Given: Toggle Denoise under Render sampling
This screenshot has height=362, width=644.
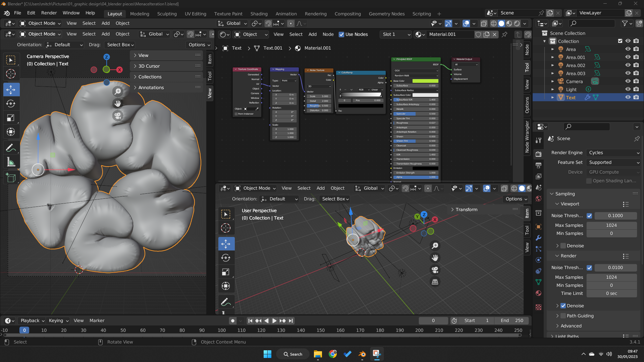Looking at the screenshot, I should (x=563, y=305).
